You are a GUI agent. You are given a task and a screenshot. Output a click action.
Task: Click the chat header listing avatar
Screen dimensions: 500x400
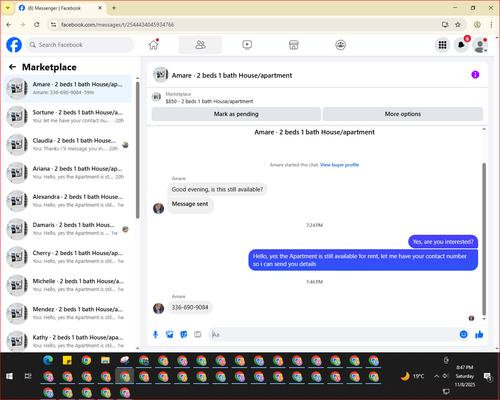click(160, 75)
